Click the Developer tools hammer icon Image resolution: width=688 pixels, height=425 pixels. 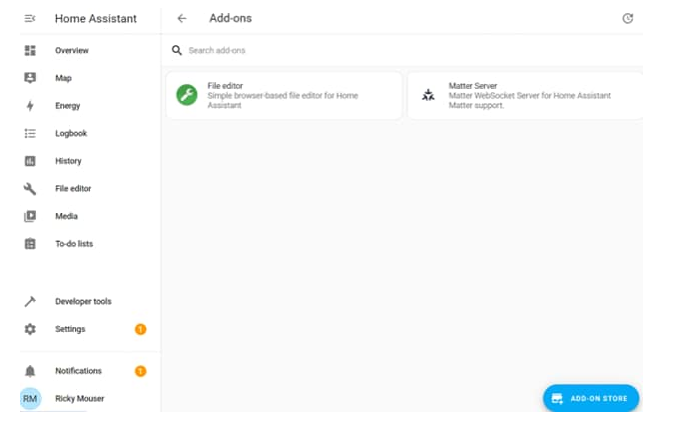pos(30,301)
